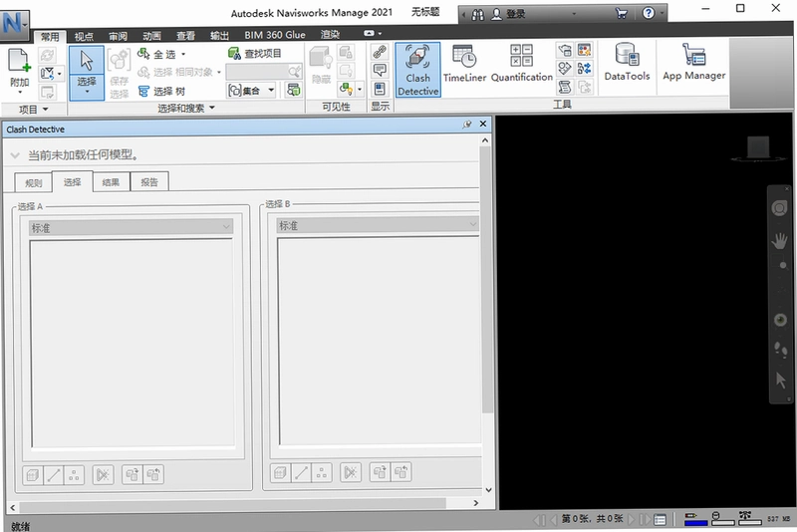Open the shopping cart store icon

point(621,14)
